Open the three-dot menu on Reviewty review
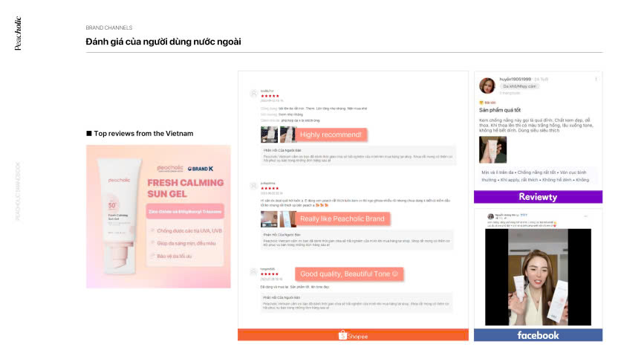 (x=596, y=80)
